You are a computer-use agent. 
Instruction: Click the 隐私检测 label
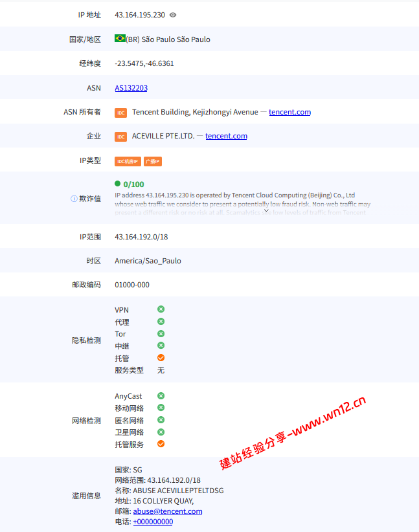tap(87, 340)
